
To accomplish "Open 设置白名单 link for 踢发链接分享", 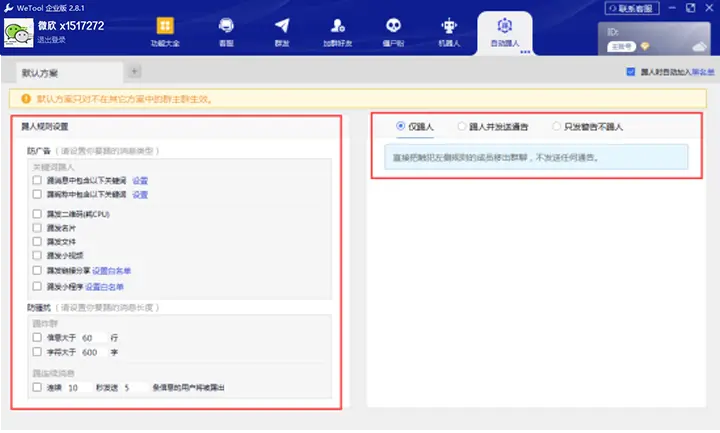I will [x=112, y=270].
